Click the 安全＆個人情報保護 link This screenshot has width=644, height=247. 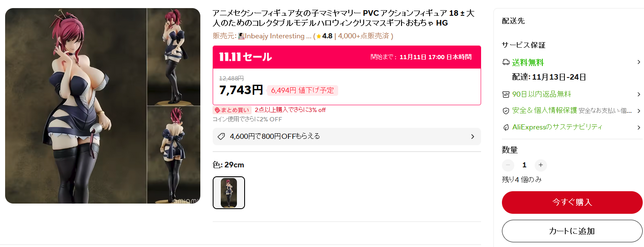[544, 111]
